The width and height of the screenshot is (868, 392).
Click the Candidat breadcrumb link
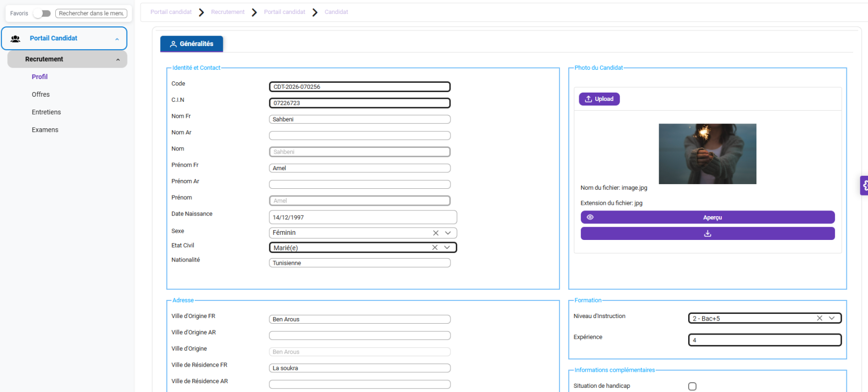[336, 12]
